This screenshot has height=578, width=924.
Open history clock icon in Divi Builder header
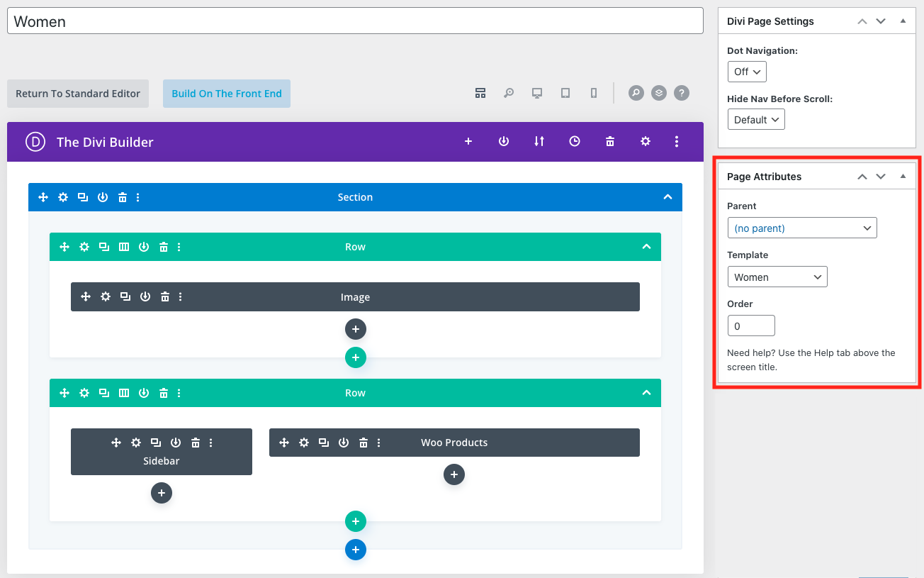[575, 141]
